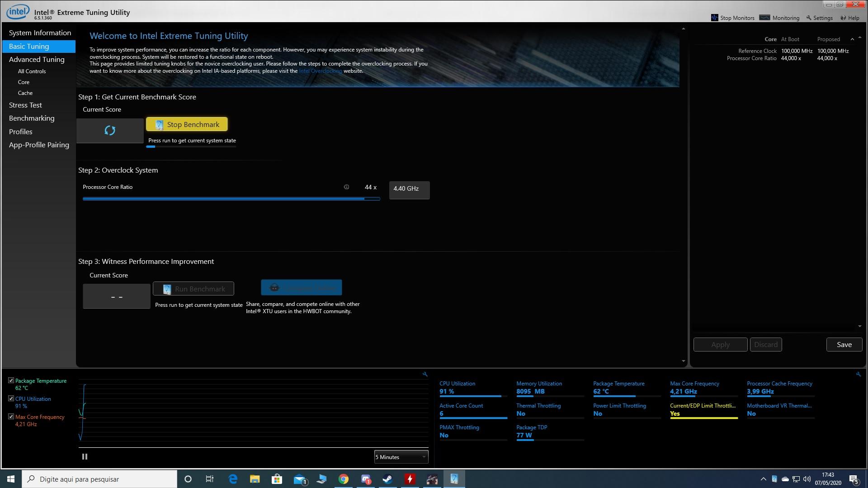Open the Benchmarking page
This screenshot has height=488, width=868.
click(32, 118)
